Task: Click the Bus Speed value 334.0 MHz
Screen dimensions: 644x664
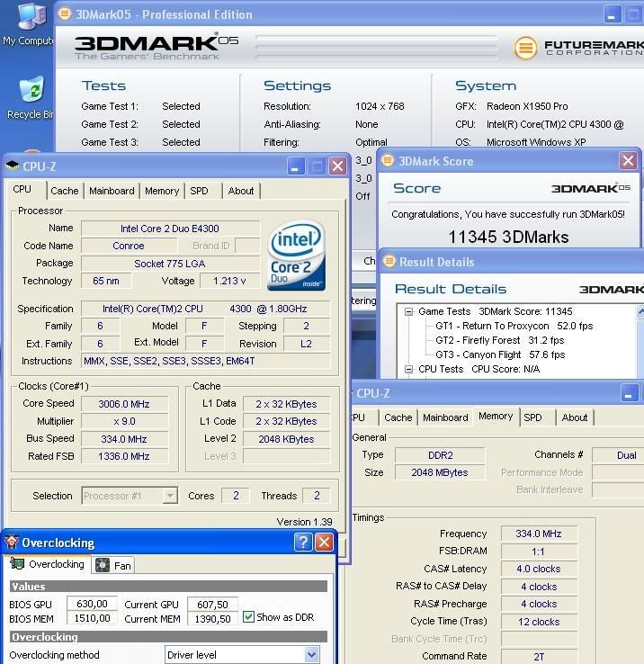Action: point(124,439)
